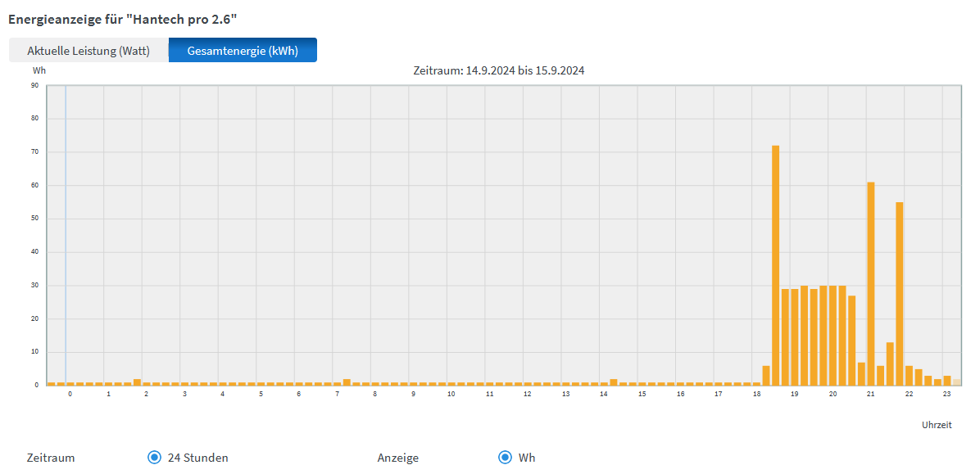Image resolution: width=980 pixels, height=465 pixels.
Task: Click the small raised bar just after hour 14
Action: coord(614,382)
